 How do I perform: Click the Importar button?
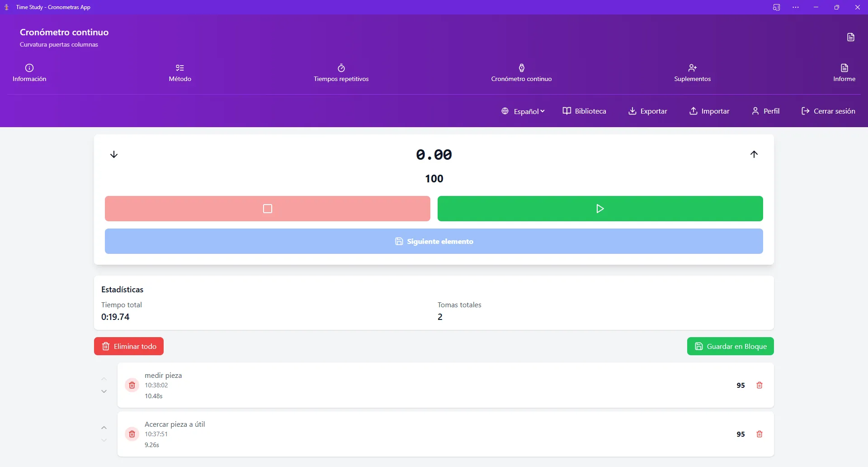pyautogui.click(x=709, y=111)
